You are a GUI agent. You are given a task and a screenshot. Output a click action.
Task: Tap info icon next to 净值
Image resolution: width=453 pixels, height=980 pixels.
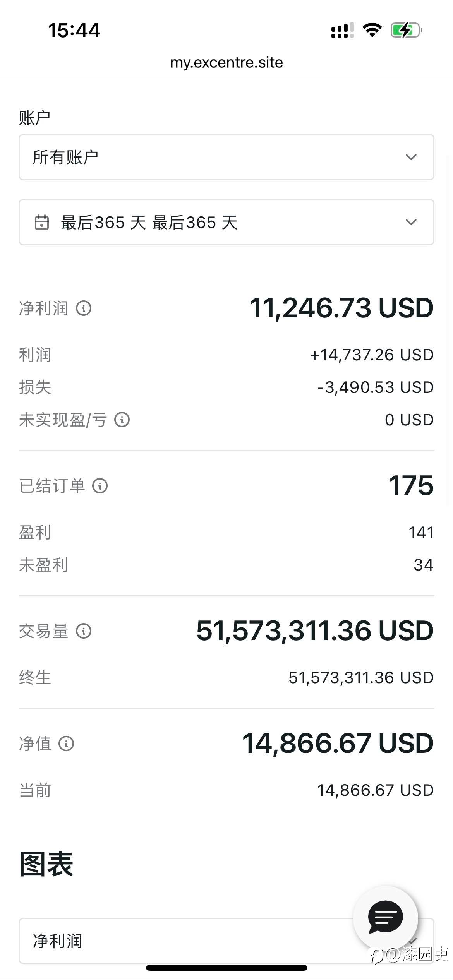[66, 744]
